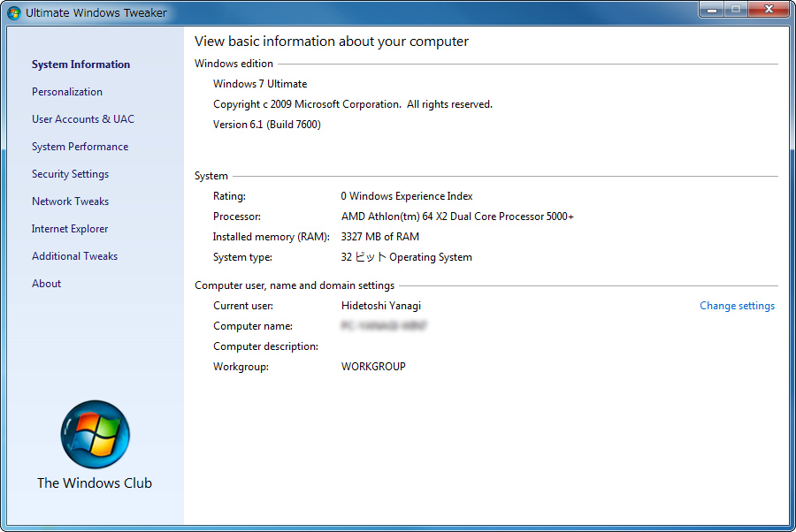Click the Processor label
The image size is (796, 532).
click(236, 217)
